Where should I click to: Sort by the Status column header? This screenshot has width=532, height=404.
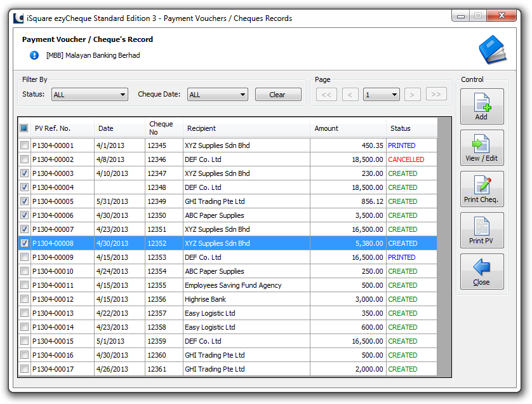point(412,128)
